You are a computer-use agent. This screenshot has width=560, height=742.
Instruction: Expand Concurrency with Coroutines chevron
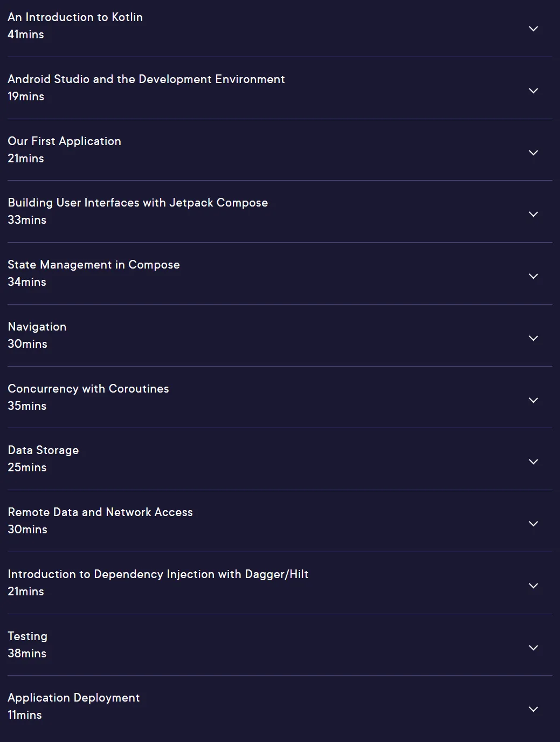point(533,400)
